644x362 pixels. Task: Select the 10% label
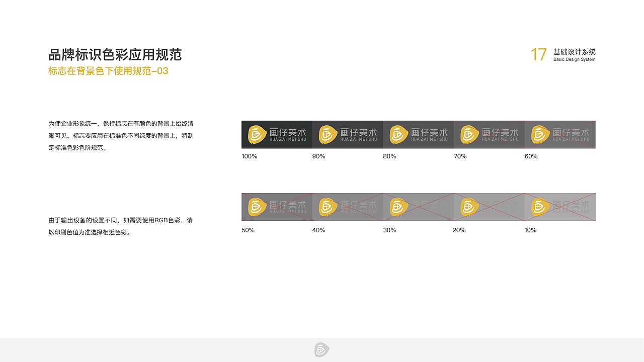point(531,230)
